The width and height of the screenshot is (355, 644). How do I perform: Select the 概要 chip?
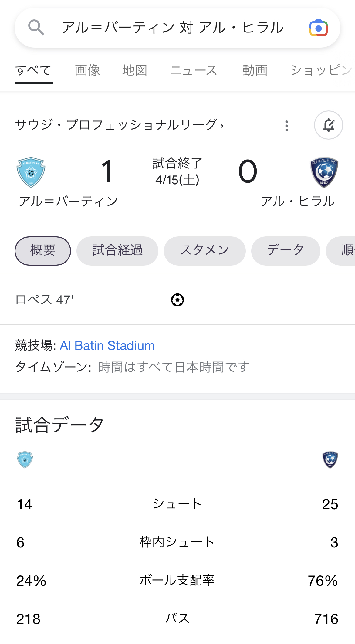click(43, 251)
